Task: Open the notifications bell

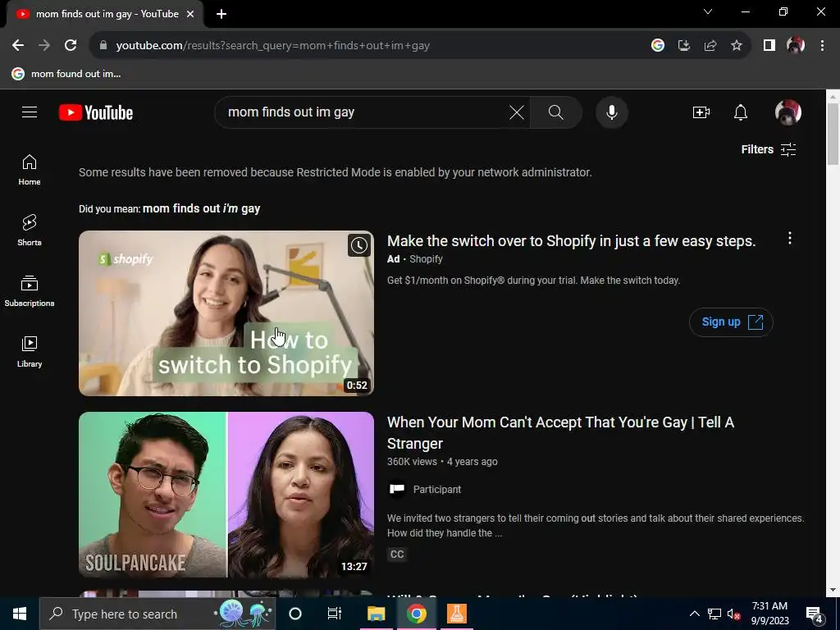Action: pos(741,112)
